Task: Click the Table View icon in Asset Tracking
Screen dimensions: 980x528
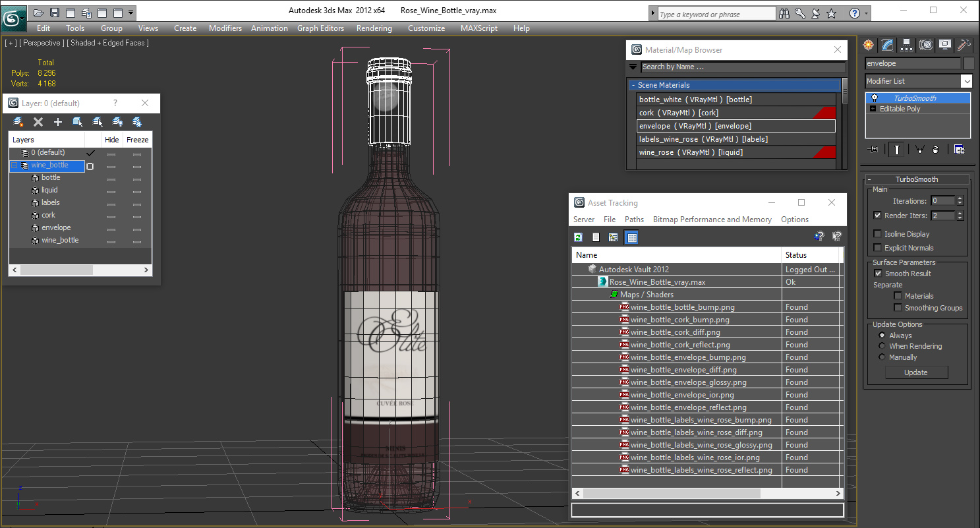Action: [631, 237]
